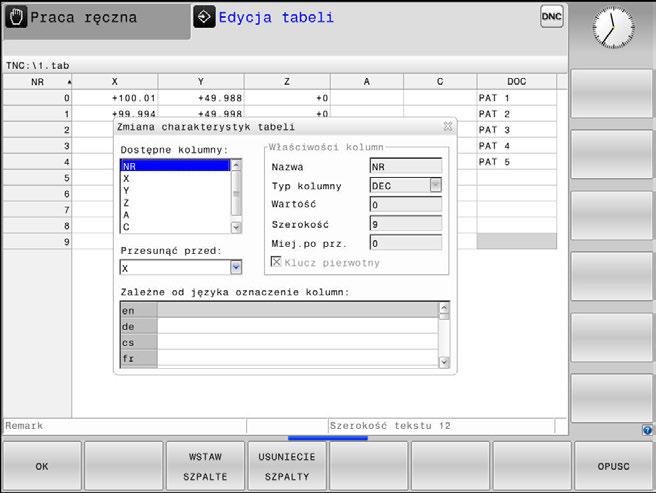Click the vertical scrollbar thumb of column list
Image resolution: width=656 pixels, height=493 pixels.
[236, 193]
